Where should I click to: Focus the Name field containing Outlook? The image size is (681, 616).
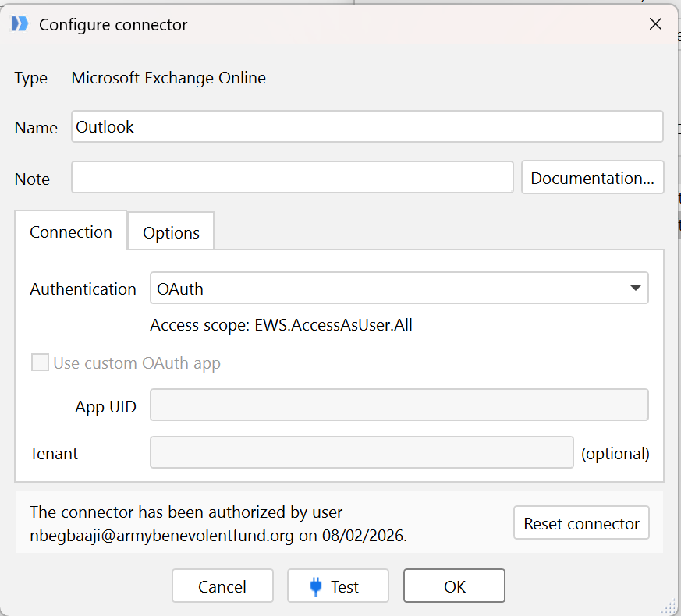pos(367,127)
